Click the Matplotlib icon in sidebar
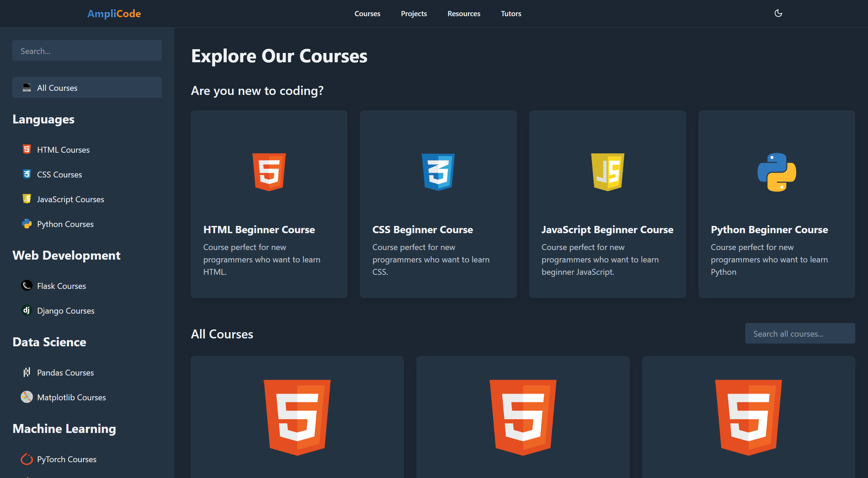Viewport: 868px width, 478px height. click(x=27, y=397)
